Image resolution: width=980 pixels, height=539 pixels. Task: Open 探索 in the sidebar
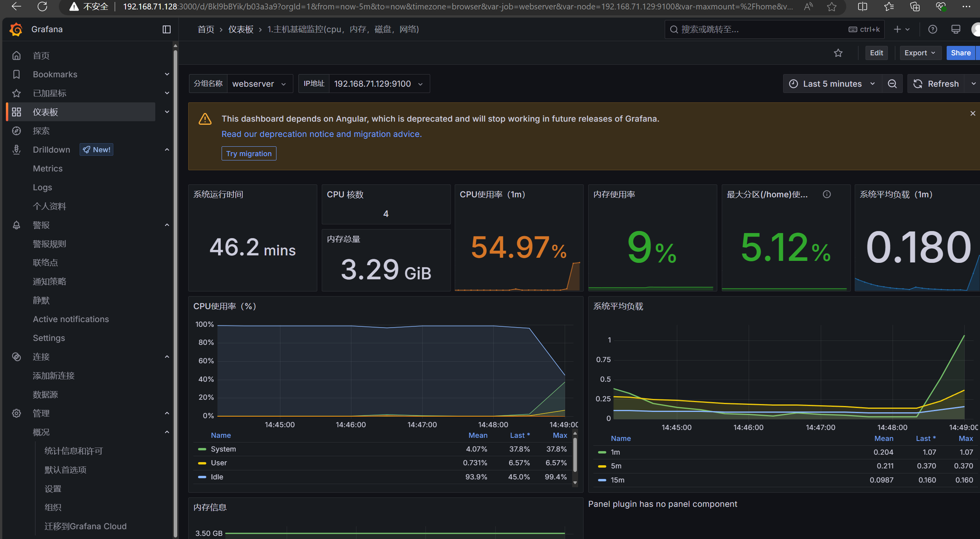[41, 131]
